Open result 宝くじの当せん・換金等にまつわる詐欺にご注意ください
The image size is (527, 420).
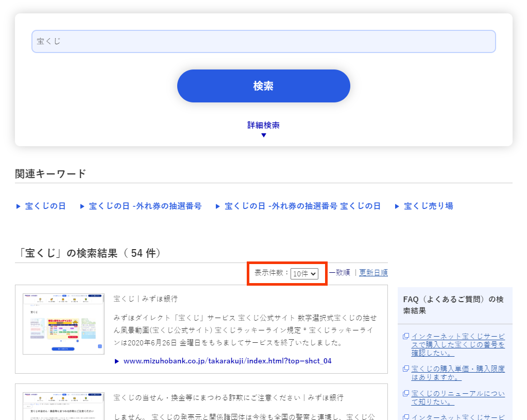pyautogui.click(x=228, y=397)
